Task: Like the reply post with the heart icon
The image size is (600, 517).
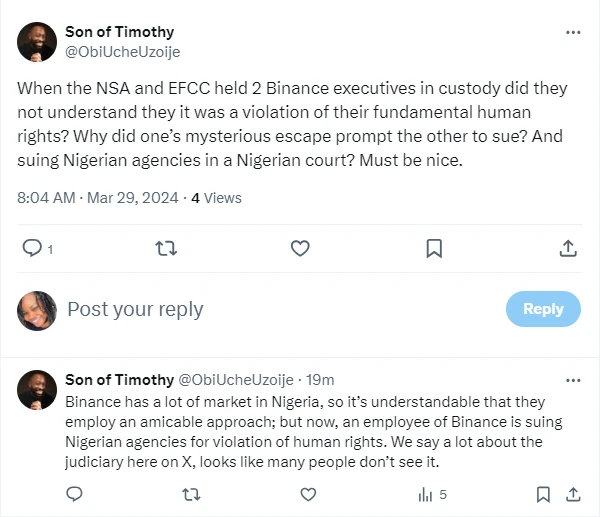Action: [308, 494]
